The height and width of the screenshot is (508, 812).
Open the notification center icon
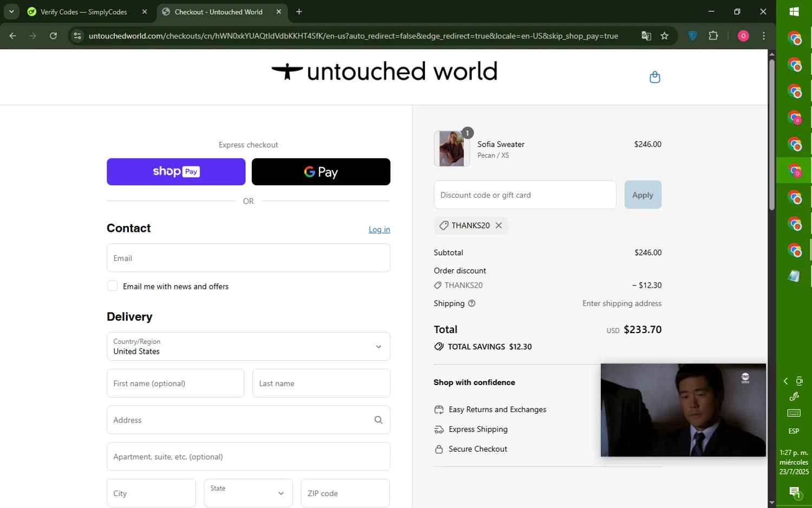click(x=794, y=493)
